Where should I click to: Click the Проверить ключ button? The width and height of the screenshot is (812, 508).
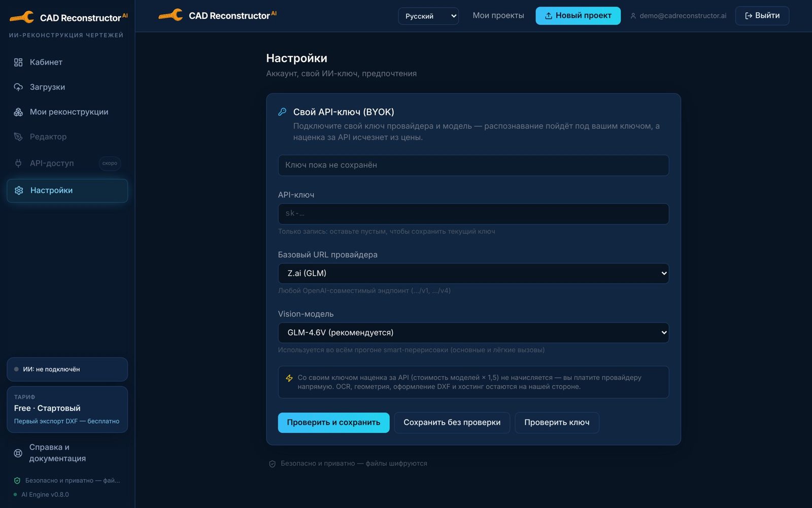[x=557, y=423]
